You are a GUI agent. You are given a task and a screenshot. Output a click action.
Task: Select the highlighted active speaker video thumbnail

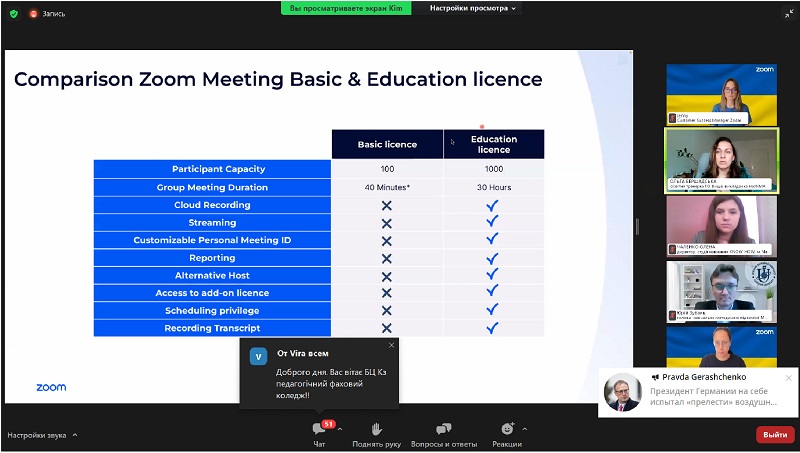pyautogui.click(x=721, y=161)
